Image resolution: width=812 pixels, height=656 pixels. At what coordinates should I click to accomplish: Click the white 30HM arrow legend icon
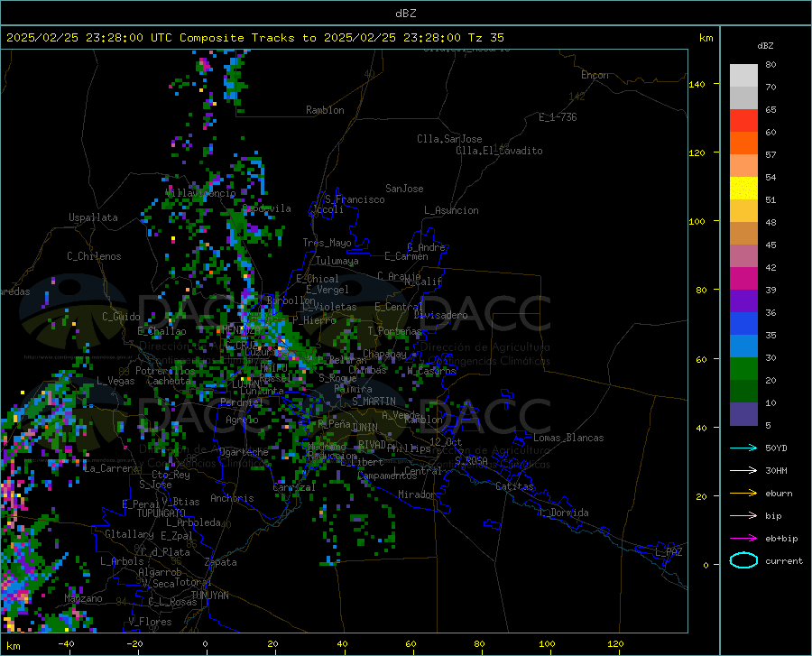pyautogui.click(x=743, y=471)
